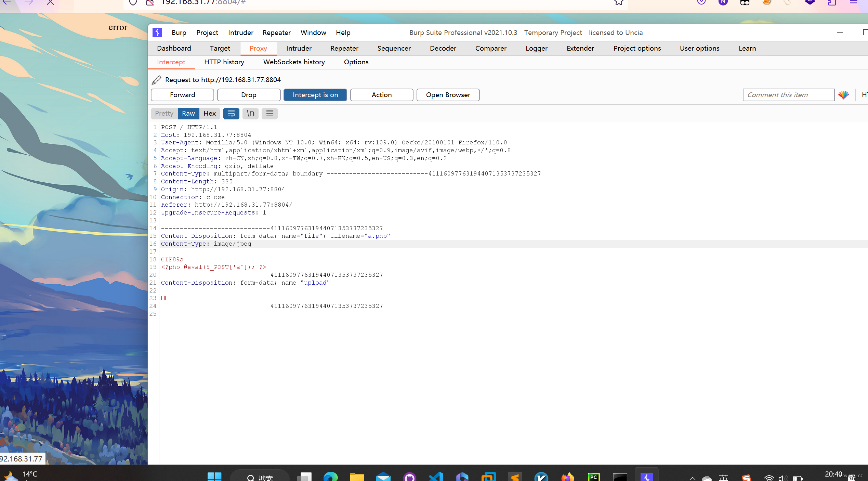The height and width of the screenshot is (481, 868).
Task: Click the Referer header line
Action: pos(227,205)
